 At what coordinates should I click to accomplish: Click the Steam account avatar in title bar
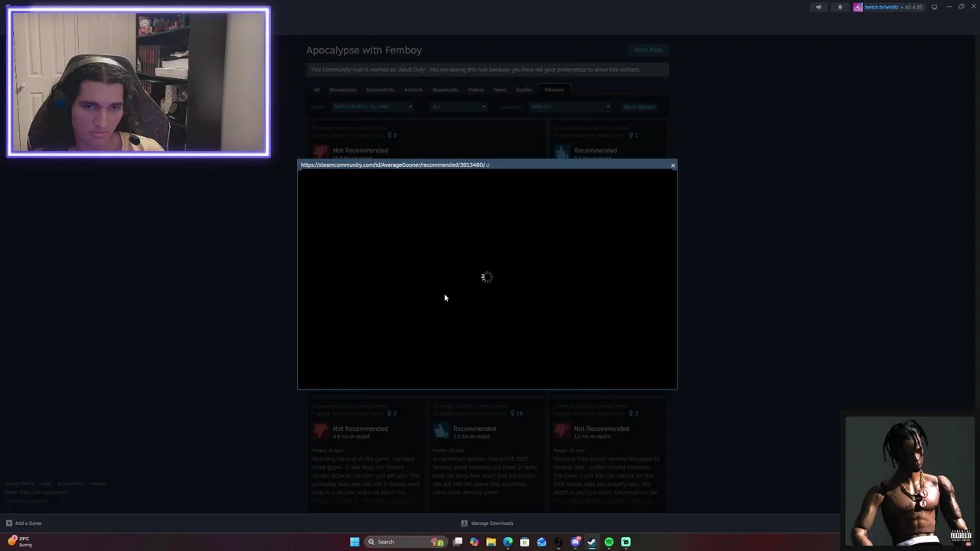pos(857,7)
